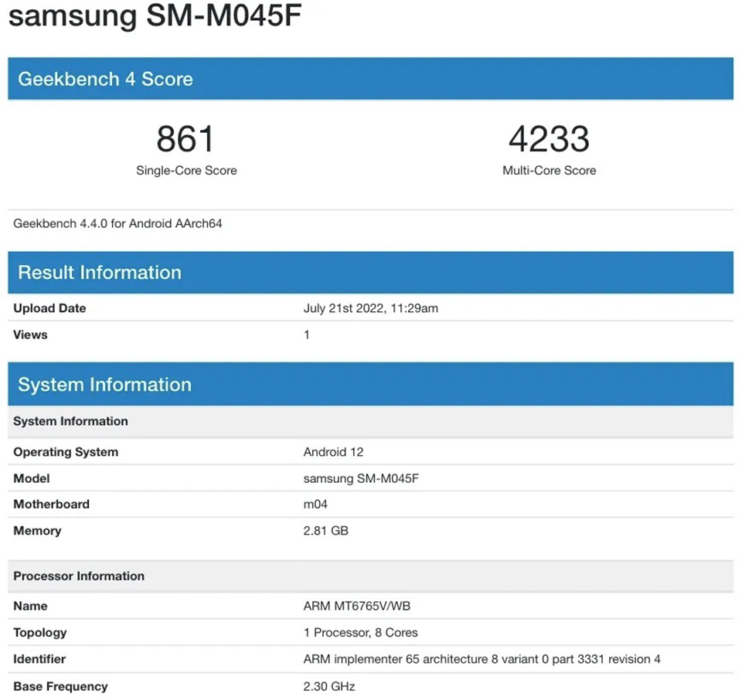Viewport: 742px width, 700px height.
Task: Click the Processor Information subsection header
Action: (x=79, y=576)
